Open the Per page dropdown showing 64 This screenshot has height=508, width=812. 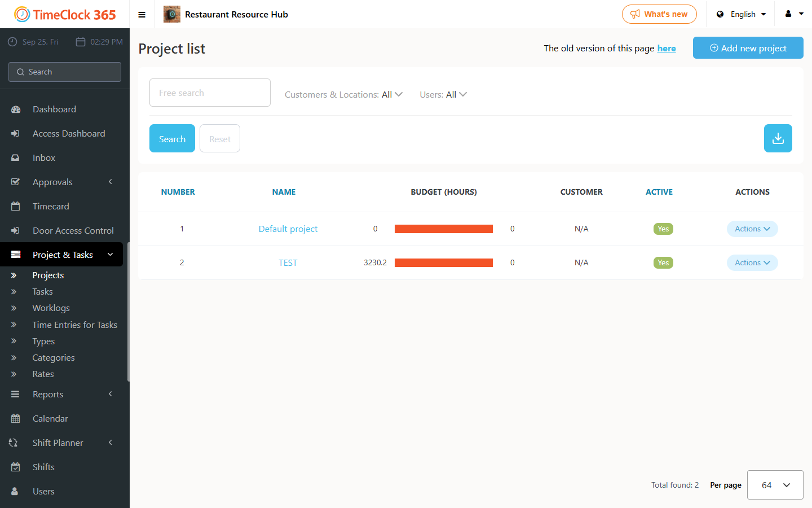[x=775, y=485]
